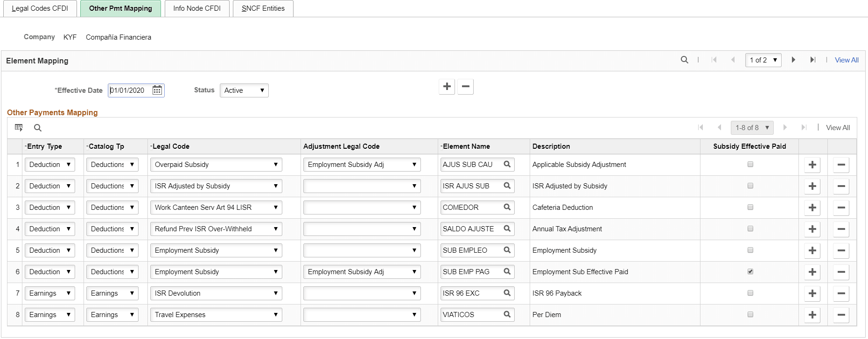Open the Status dropdown showing Active
868x339 pixels.
point(244,90)
